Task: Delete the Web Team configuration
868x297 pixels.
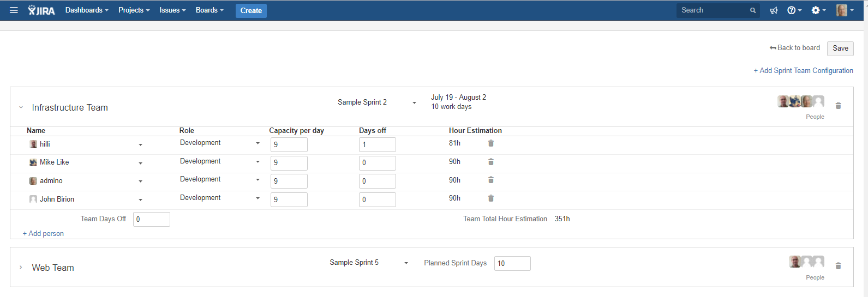Action: [838, 266]
